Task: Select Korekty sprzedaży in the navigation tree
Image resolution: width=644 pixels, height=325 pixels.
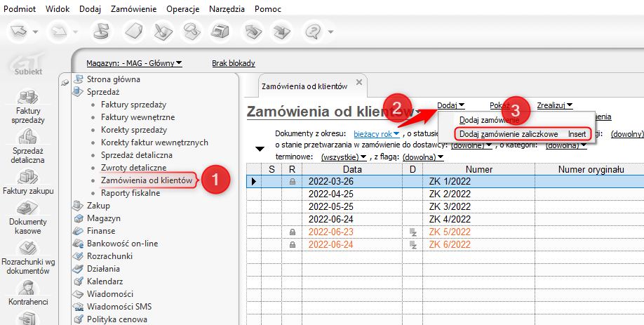Action: tap(133, 130)
